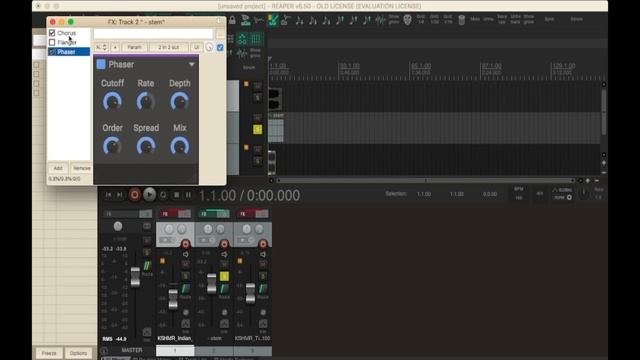The image size is (640, 360).
Task: Click the Pause button in transport
Action: (x=188, y=195)
